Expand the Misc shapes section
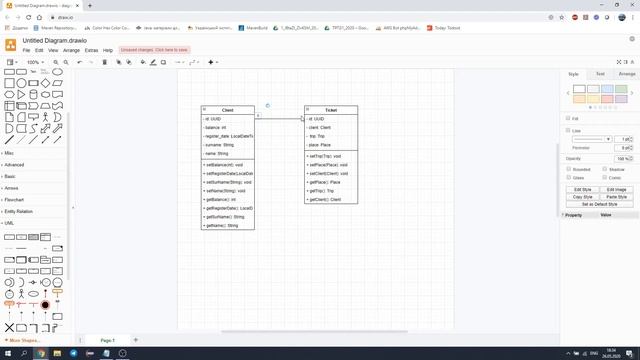Viewport: 640px width, 360px height. [x=9, y=153]
